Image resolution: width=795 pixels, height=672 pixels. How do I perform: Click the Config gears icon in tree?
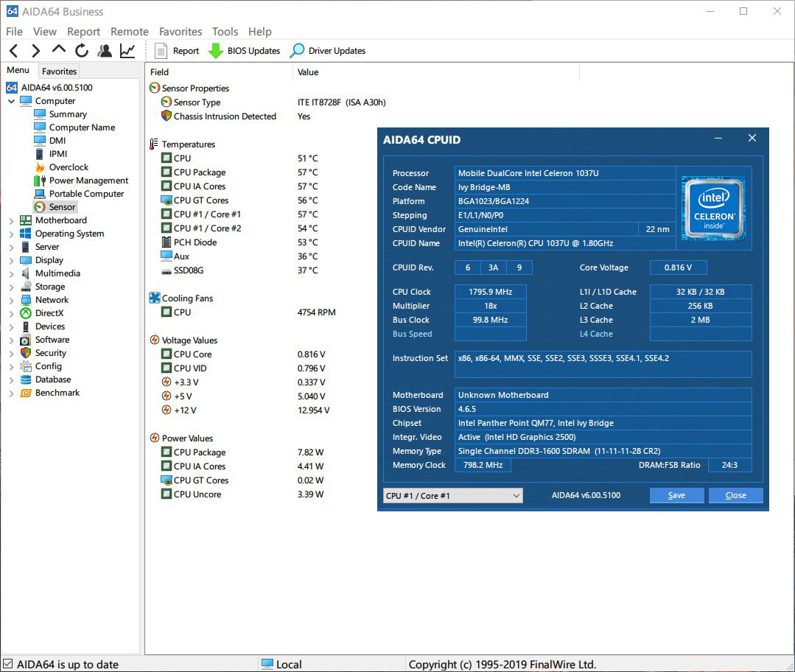pos(26,366)
